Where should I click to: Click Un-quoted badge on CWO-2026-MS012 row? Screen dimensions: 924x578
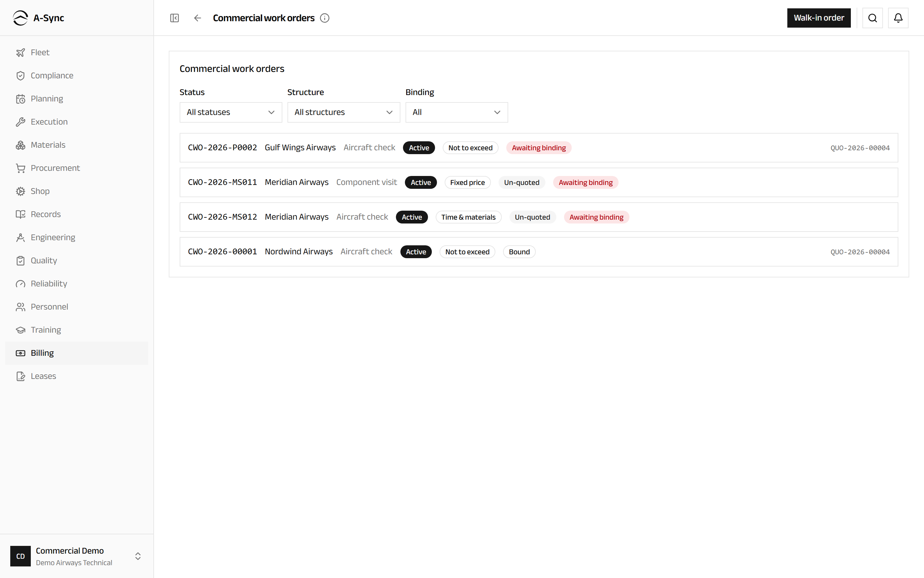pos(532,217)
